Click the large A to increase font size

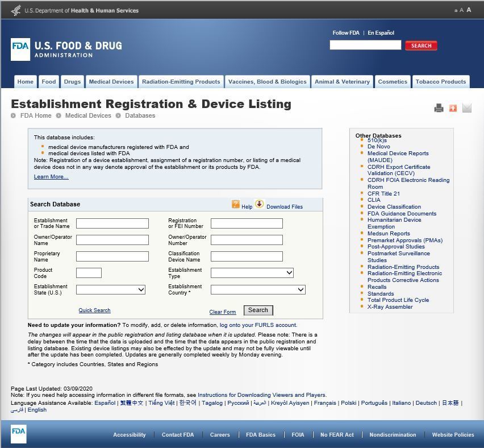[x=468, y=10]
